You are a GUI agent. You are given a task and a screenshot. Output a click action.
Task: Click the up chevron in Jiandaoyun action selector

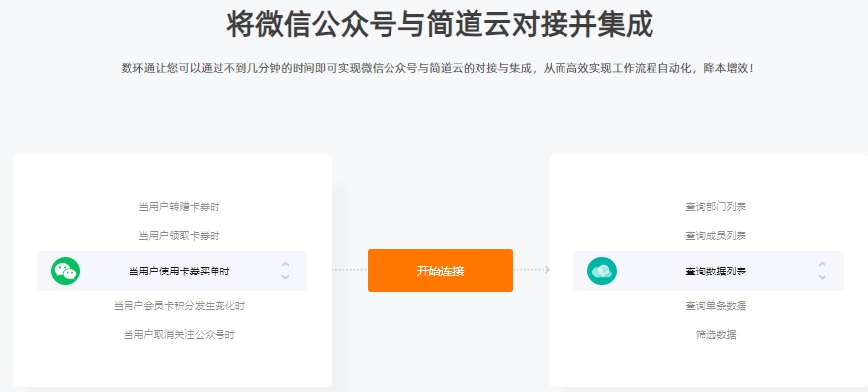pyautogui.click(x=823, y=265)
